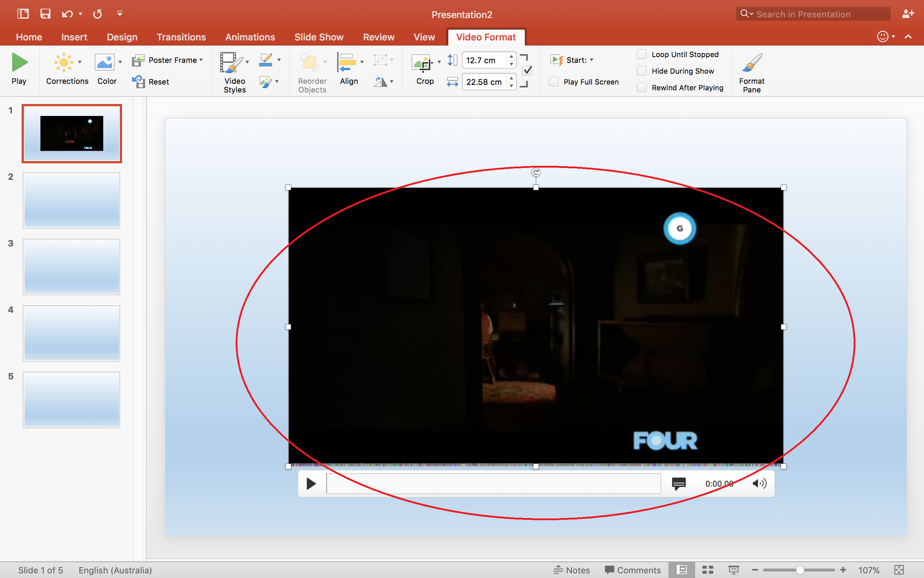Click the Color picture icon
Screen dimensions: 924x578
104,62
